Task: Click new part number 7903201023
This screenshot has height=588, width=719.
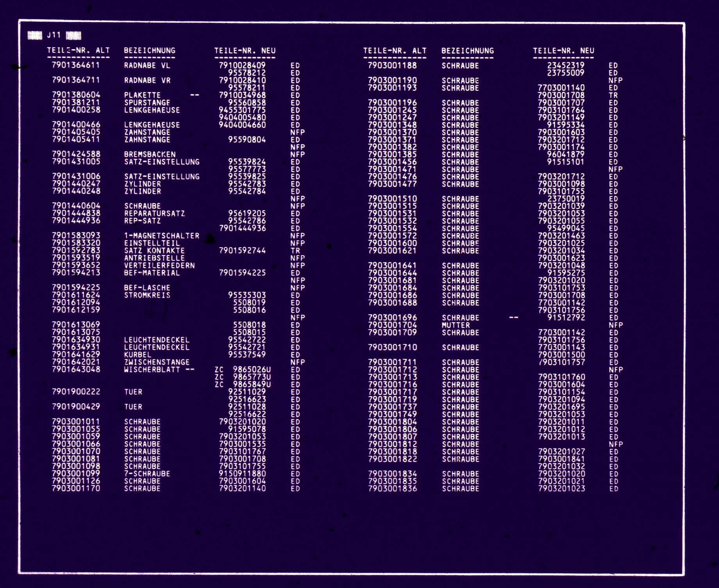Action: (x=562, y=489)
